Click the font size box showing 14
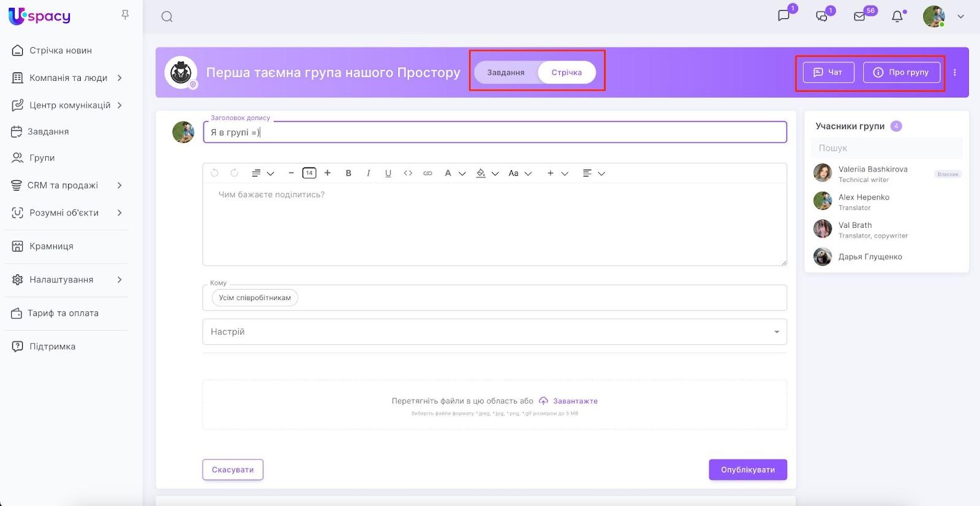 click(x=309, y=173)
